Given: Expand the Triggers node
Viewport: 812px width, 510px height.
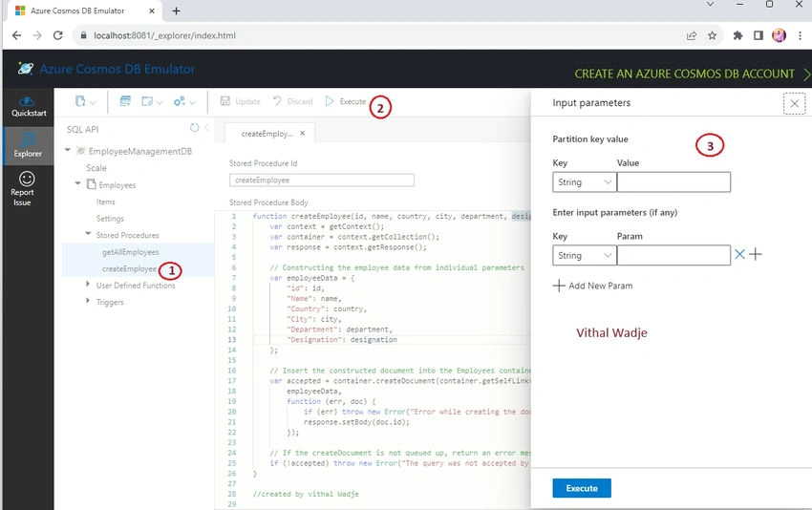Looking at the screenshot, I should tap(88, 300).
